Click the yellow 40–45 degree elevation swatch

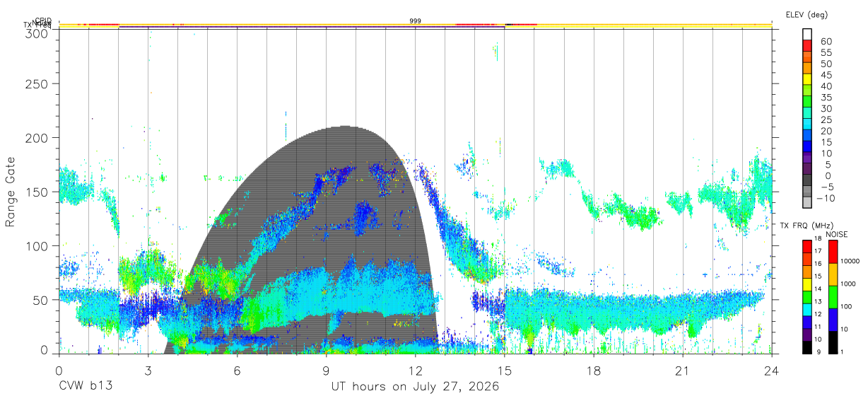click(808, 81)
